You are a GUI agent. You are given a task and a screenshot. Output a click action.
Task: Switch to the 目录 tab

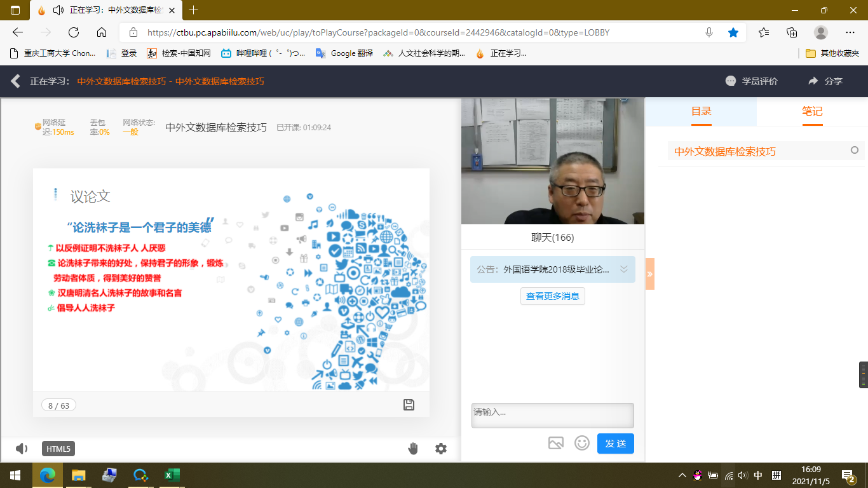tap(701, 111)
